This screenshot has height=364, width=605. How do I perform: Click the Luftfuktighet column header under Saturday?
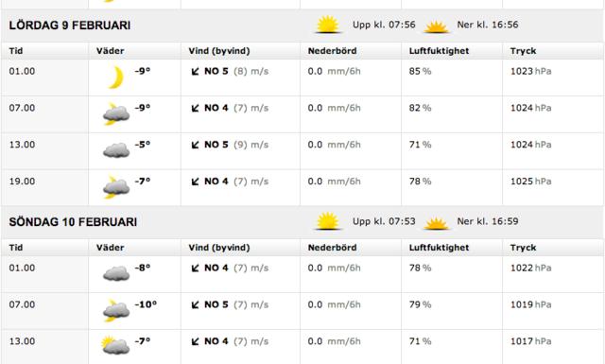click(439, 51)
